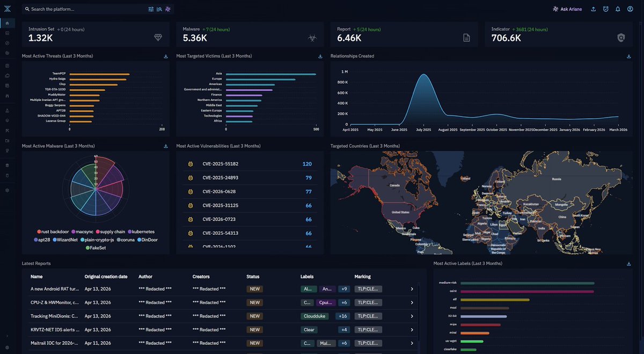This screenshot has width=644, height=354.
Task: Open Techniques tools icon in sidebar
Action: pyautogui.click(x=7, y=131)
